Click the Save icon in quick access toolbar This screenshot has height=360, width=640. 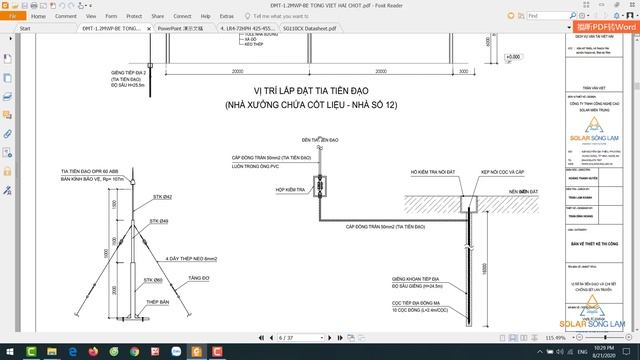(24, 6)
